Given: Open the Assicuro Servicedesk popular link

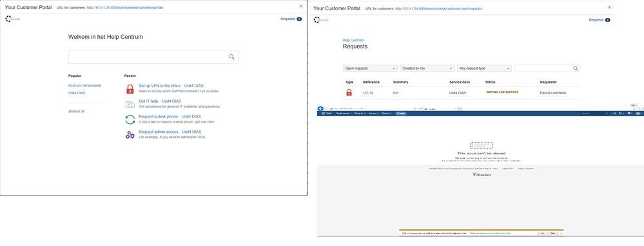Looking at the screenshot, I should point(84,86).
